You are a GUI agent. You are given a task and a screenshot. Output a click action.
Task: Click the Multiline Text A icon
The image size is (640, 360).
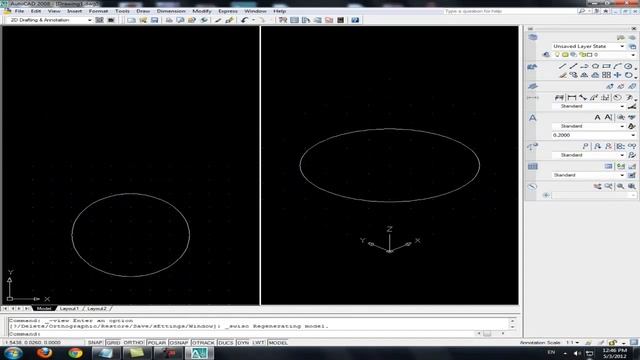[597, 117]
